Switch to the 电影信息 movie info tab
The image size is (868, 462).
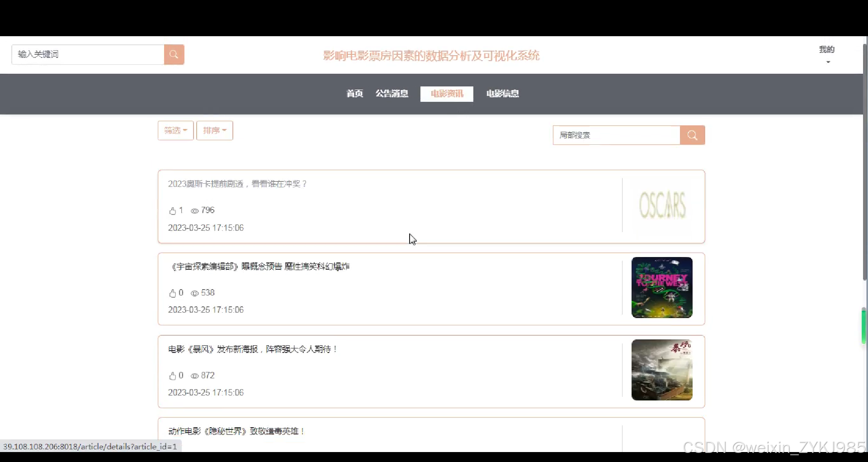tap(503, 94)
